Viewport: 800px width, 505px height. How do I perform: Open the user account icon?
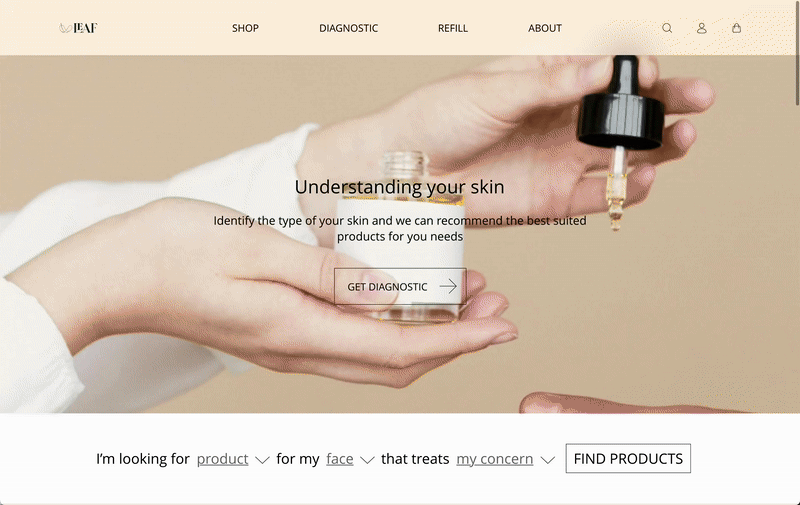(702, 28)
